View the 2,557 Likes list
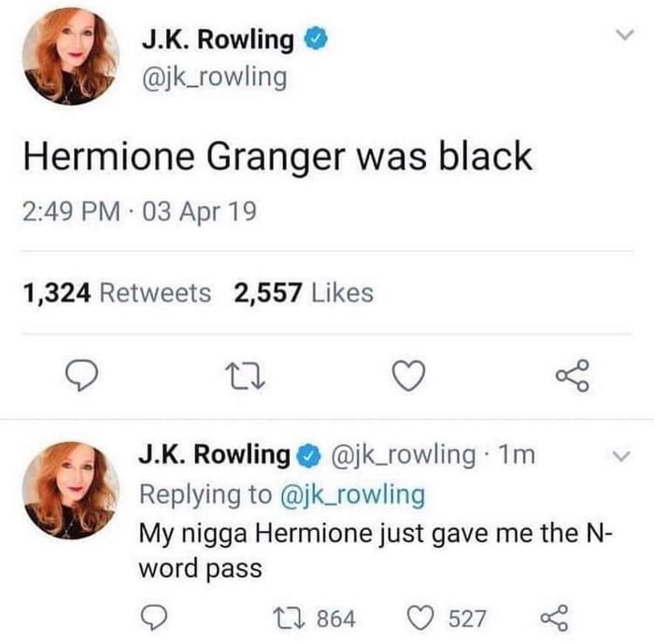654x644 pixels. 304,293
